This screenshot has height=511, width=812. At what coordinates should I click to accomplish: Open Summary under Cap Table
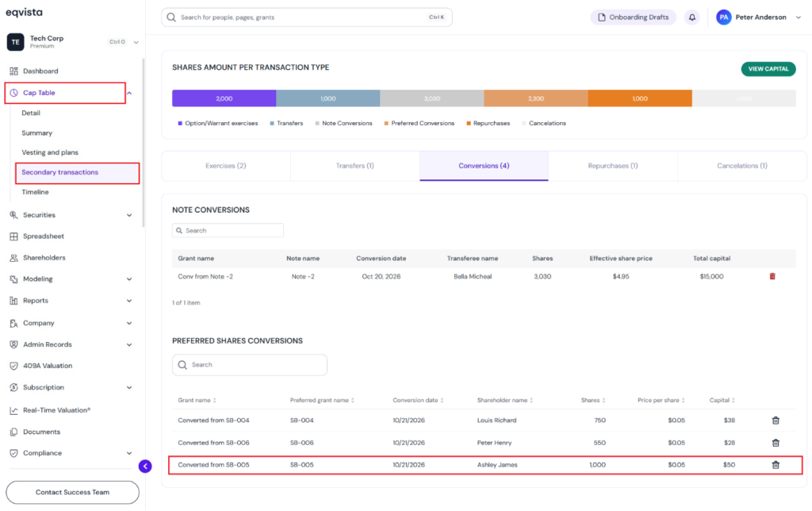coord(36,133)
